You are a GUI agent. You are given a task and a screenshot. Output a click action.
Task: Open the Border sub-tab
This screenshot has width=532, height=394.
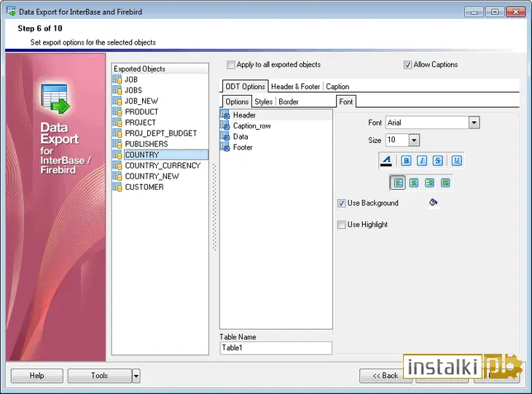click(x=289, y=101)
